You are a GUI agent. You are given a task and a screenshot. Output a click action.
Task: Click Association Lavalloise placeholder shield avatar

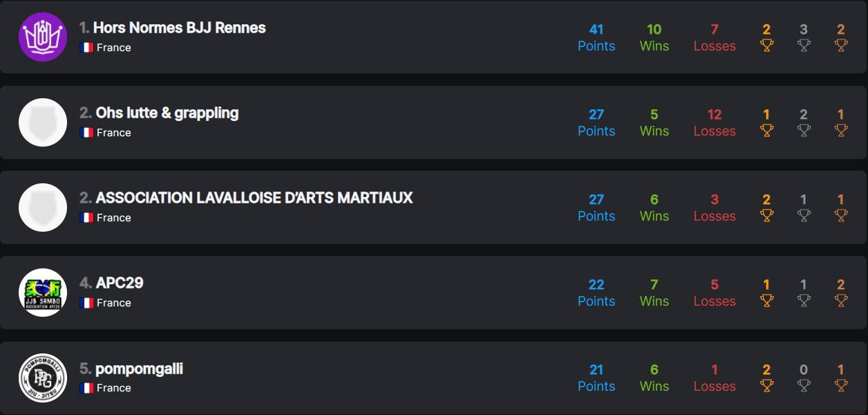tap(43, 207)
